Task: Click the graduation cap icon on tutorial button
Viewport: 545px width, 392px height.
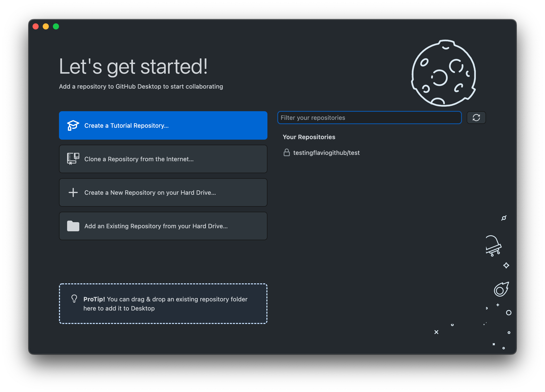Action: (73, 125)
